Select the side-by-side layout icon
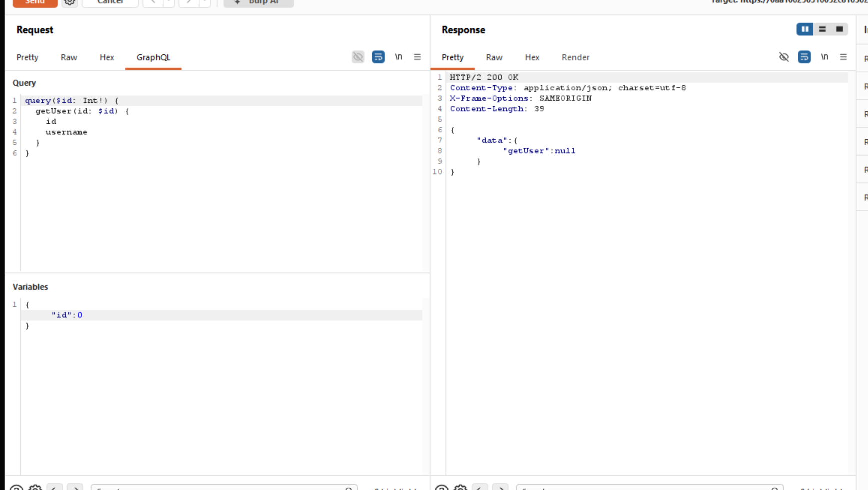 [x=805, y=29]
